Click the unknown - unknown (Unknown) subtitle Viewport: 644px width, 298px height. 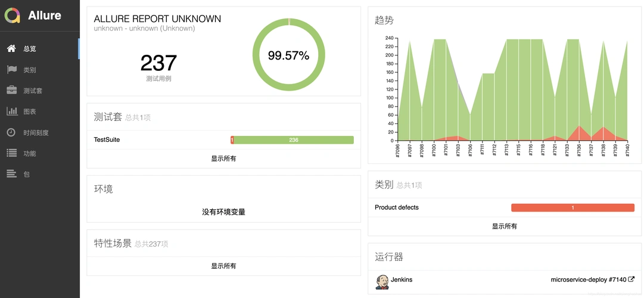pos(144,29)
